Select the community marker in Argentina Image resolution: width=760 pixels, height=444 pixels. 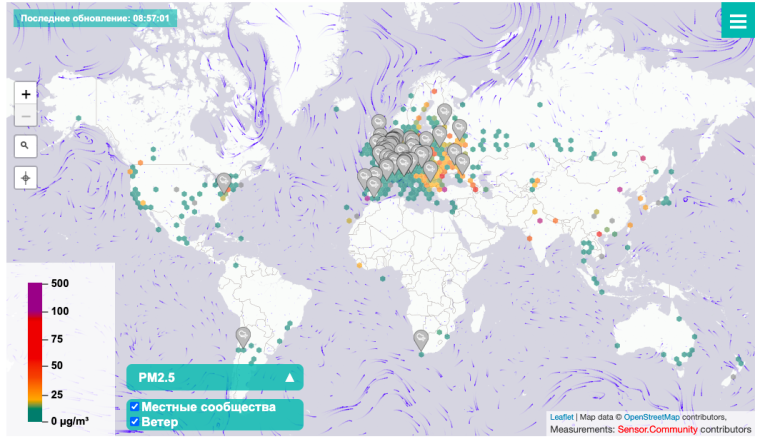tap(242, 335)
